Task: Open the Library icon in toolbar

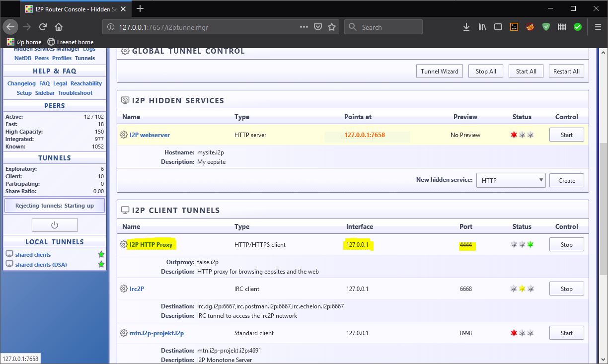Action: click(482, 27)
